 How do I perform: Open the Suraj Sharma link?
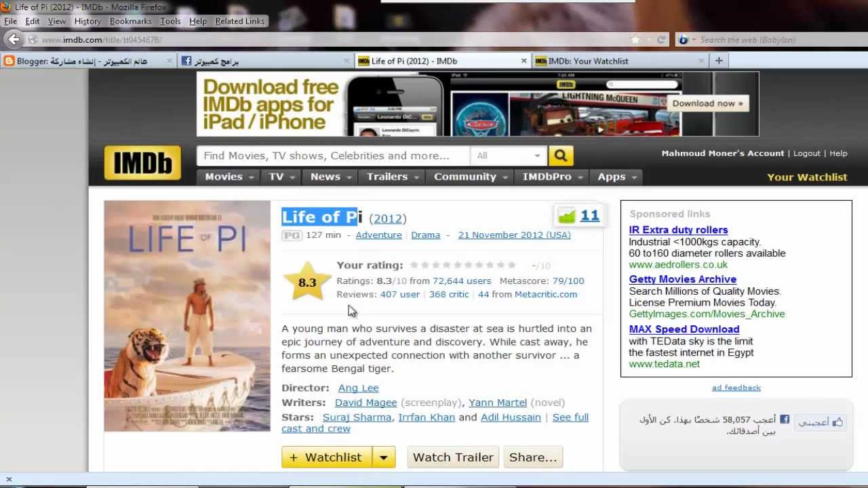tap(357, 418)
